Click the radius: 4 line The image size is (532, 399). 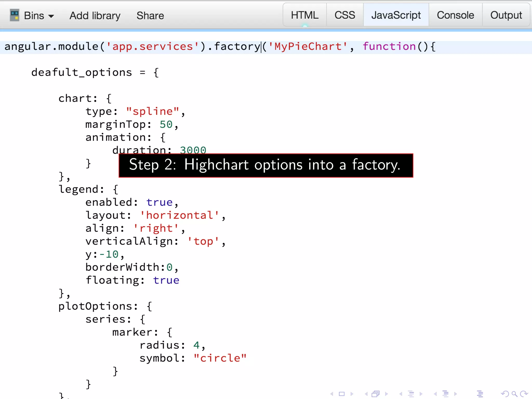pyautogui.click(x=172, y=345)
